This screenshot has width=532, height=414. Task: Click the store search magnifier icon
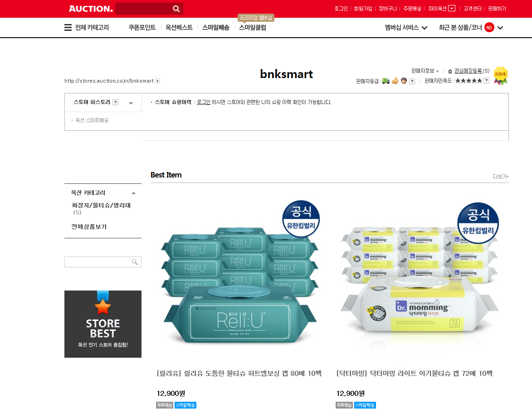[x=135, y=262]
